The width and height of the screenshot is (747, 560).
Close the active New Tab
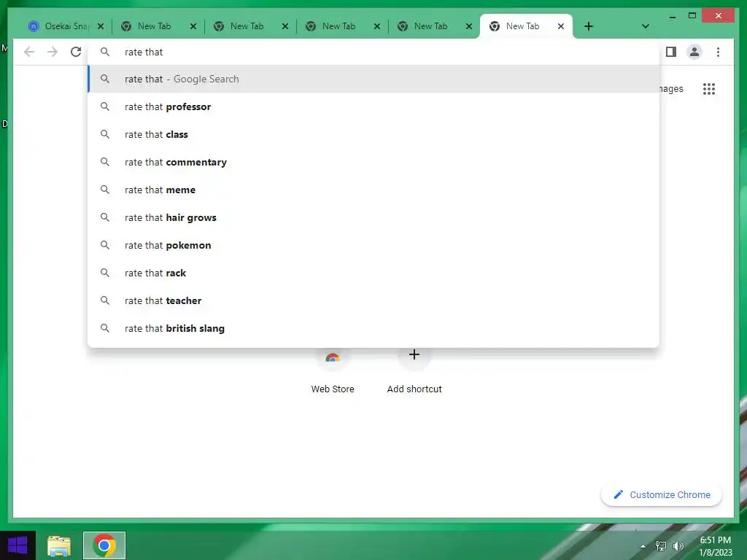(561, 26)
